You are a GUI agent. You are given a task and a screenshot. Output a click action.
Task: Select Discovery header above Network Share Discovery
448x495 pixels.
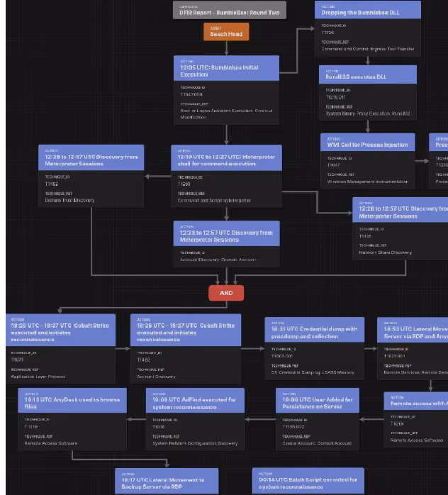pyautogui.click(x=401, y=210)
